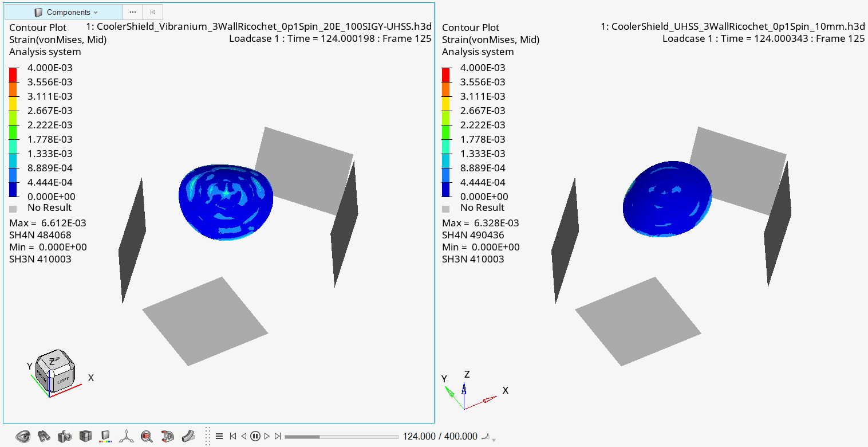Click the No Result gray swatch in left legend
This screenshot has width=868, height=447.
(13, 208)
